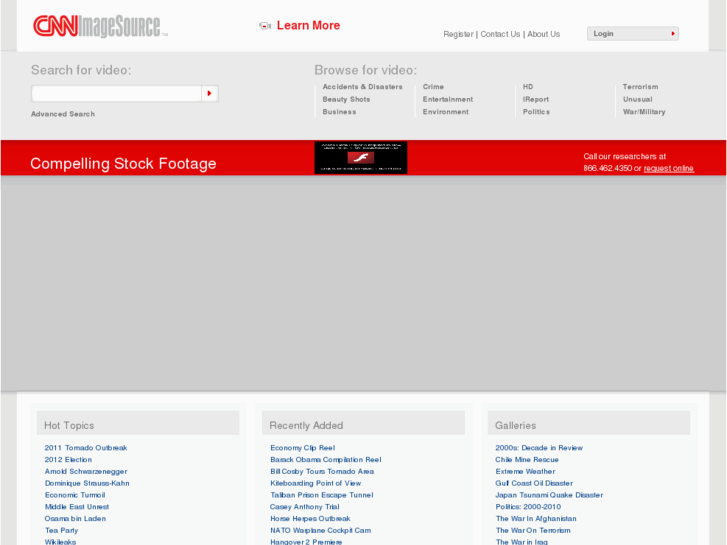Browse the Entertainment category

(x=448, y=99)
